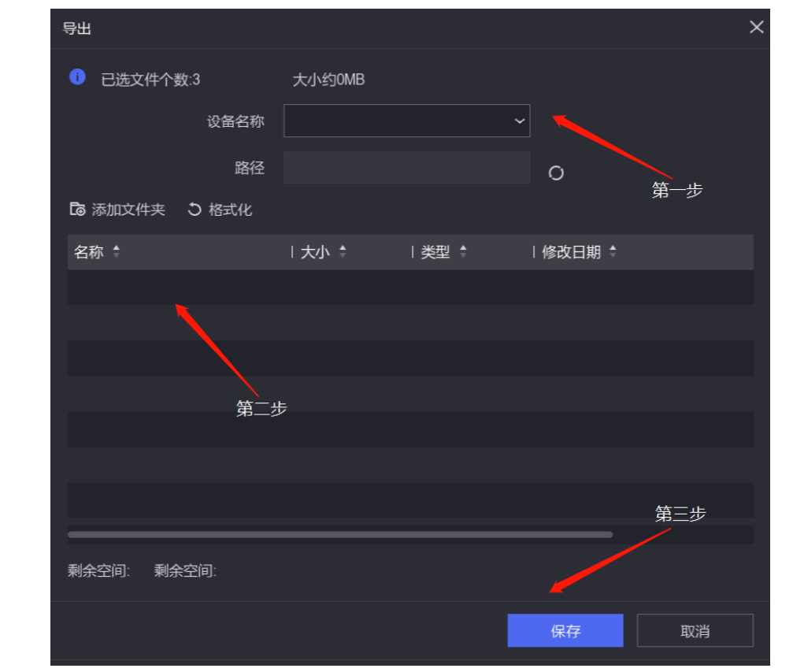Click the 格式化 text label
Image resolution: width=793 pixels, height=672 pixels.
tap(230, 210)
